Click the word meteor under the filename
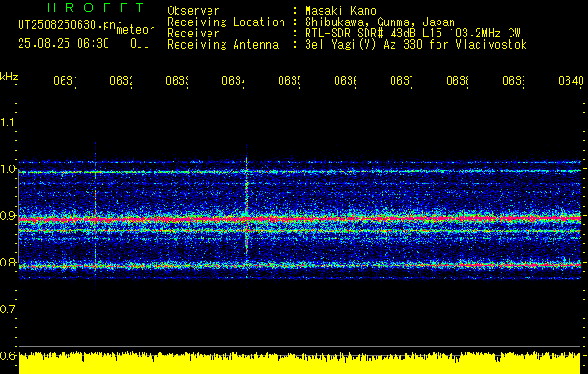The image size is (588, 374). click(136, 30)
